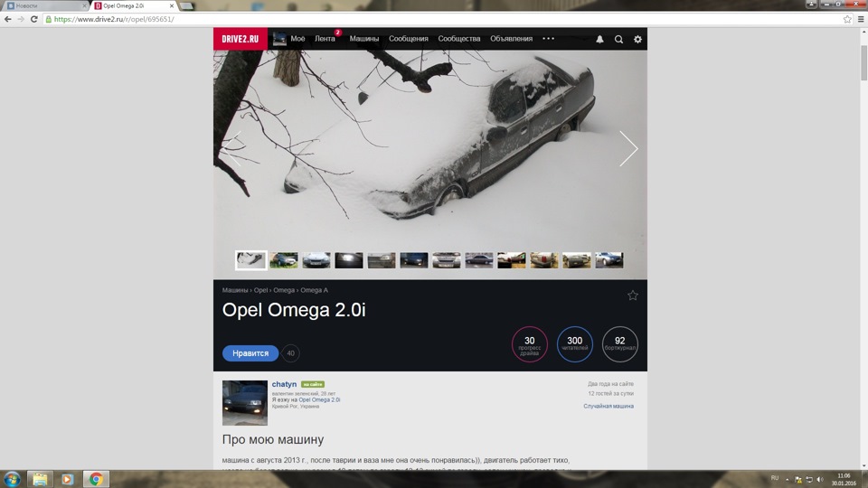
Task: Open media player from taskbar
Action: (x=68, y=479)
